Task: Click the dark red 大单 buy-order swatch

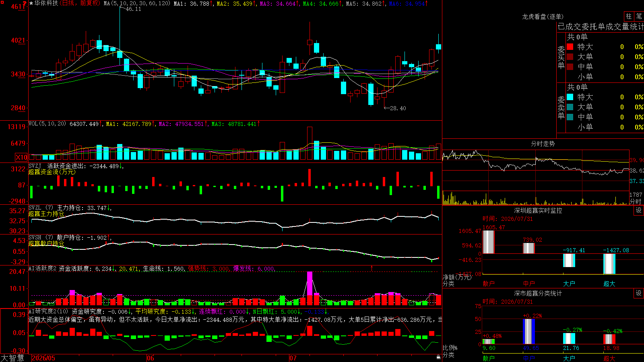Action: 570,57
